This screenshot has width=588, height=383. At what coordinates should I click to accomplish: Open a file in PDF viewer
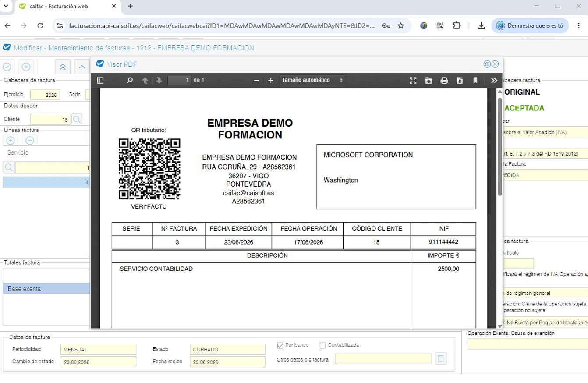pos(429,80)
